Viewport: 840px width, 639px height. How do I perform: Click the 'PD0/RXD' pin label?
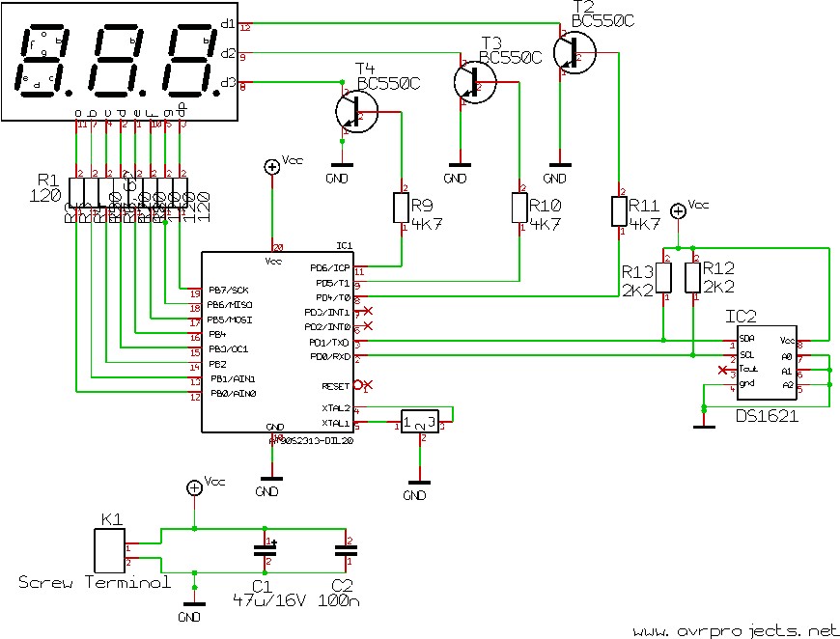click(x=330, y=357)
